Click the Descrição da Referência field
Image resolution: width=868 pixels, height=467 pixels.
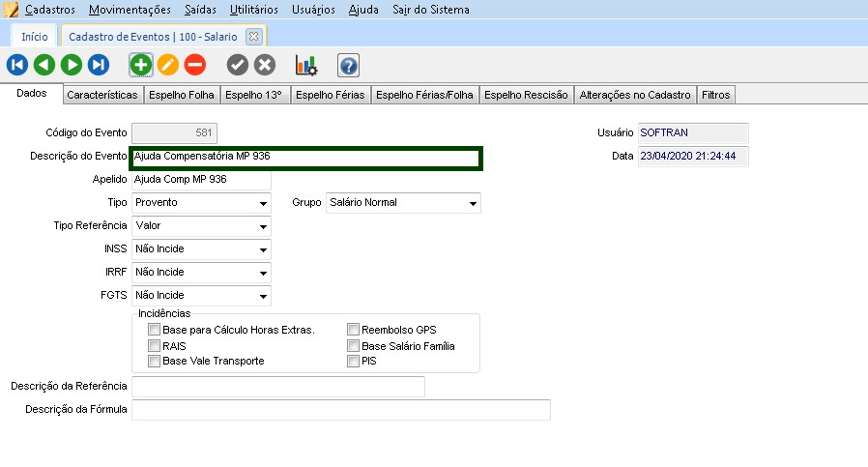click(x=278, y=387)
